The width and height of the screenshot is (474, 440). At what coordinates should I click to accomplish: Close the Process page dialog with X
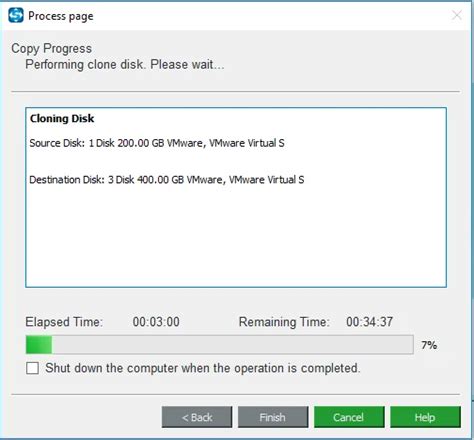(x=456, y=15)
